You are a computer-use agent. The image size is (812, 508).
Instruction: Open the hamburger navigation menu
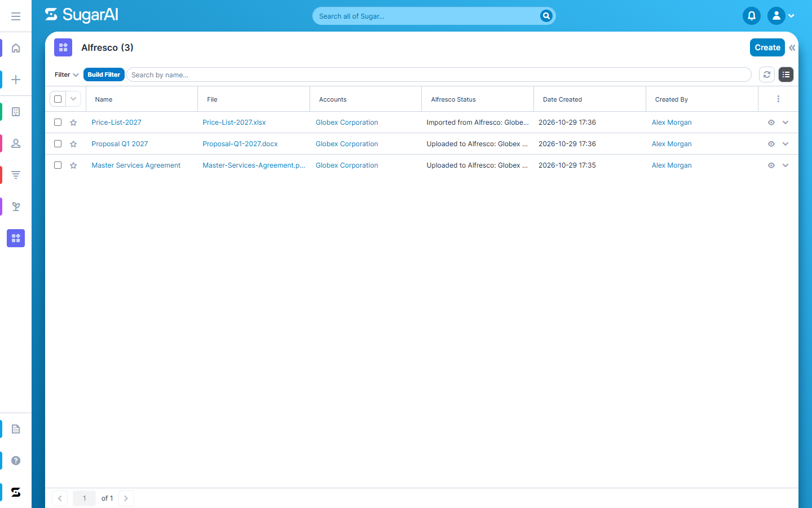point(16,16)
